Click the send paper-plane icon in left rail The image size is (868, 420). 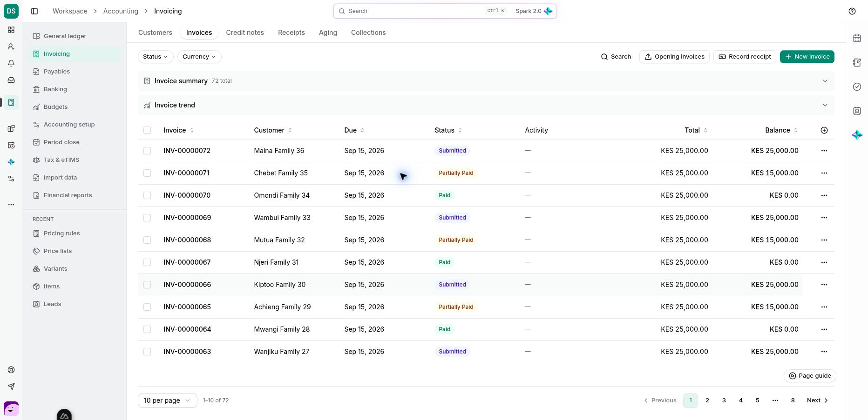pos(11,387)
